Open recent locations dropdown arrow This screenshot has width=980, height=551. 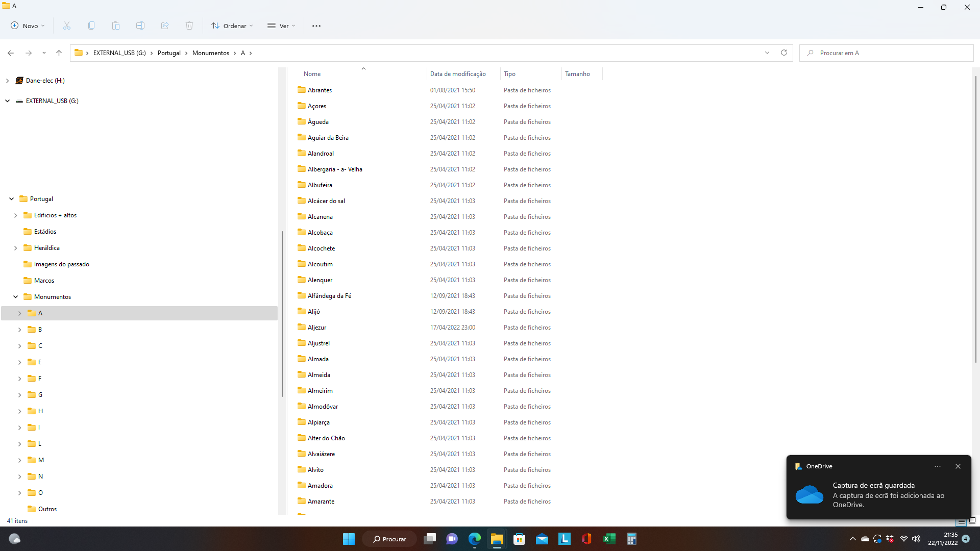(44, 53)
